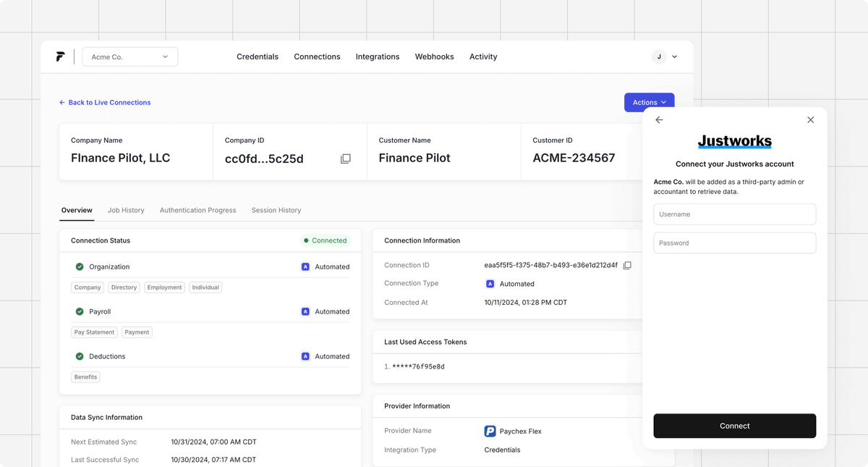The image size is (868, 467).
Task: Click the Benefits tag
Action: pos(85,377)
